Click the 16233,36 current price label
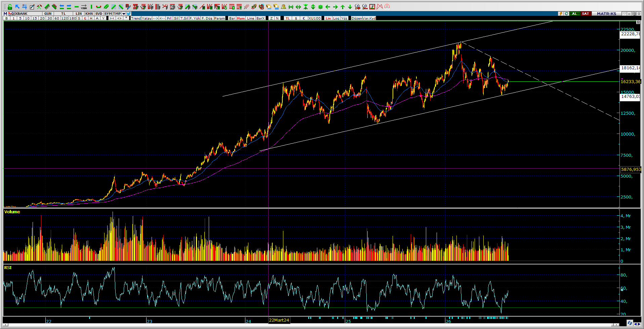 click(631, 81)
